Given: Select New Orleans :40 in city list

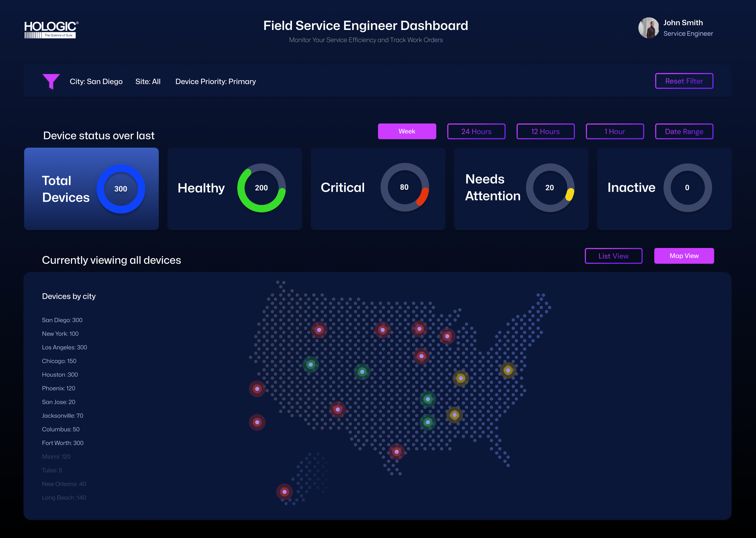Looking at the screenshot, I should (x=64, y=484).
